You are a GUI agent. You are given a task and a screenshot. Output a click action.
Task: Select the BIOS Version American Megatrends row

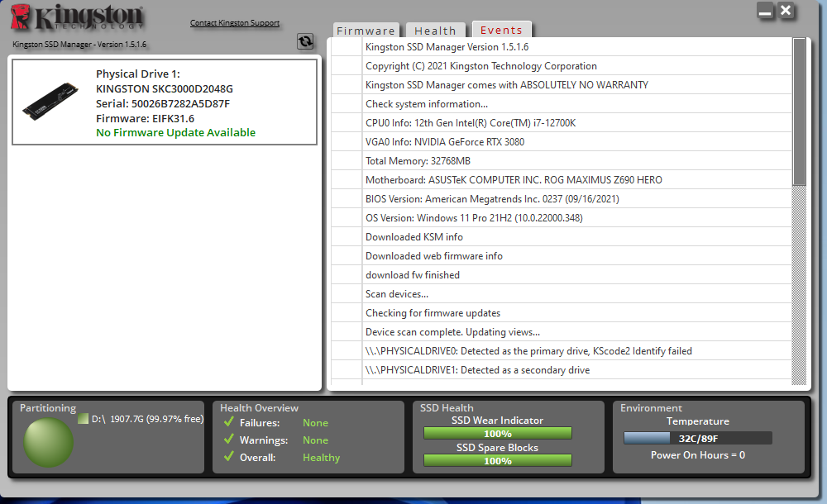(562, 199)
